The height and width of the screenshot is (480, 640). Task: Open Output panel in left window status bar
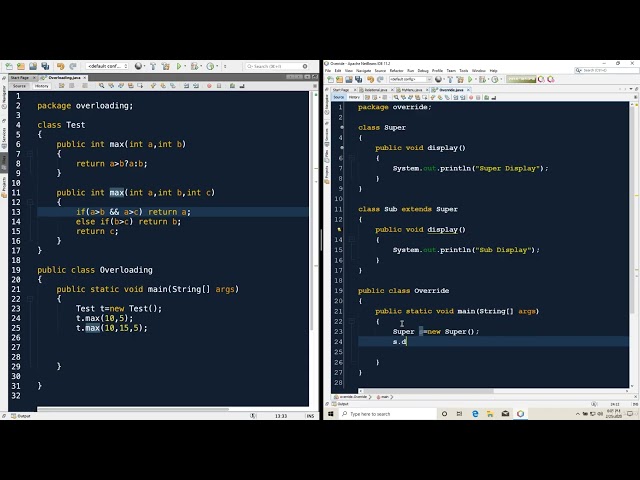pyautogui.click(x=21, y=416)
